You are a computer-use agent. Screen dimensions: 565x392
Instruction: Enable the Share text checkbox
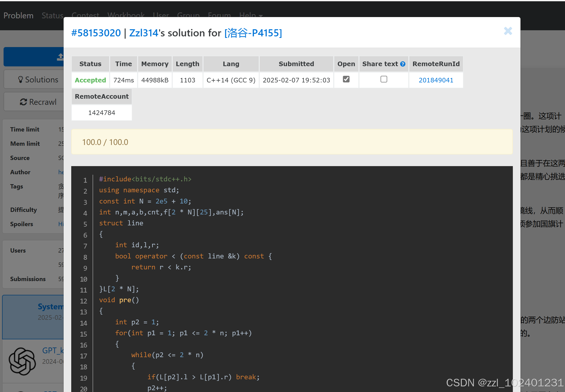384,79
